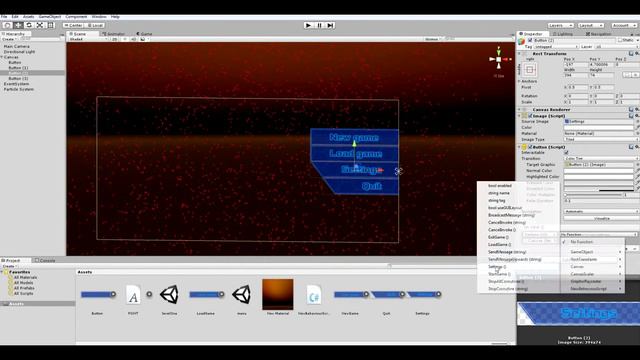Open the anchor presets square icon
The image size is (640, 360).
pyautogui.click(x=530, y=70)
